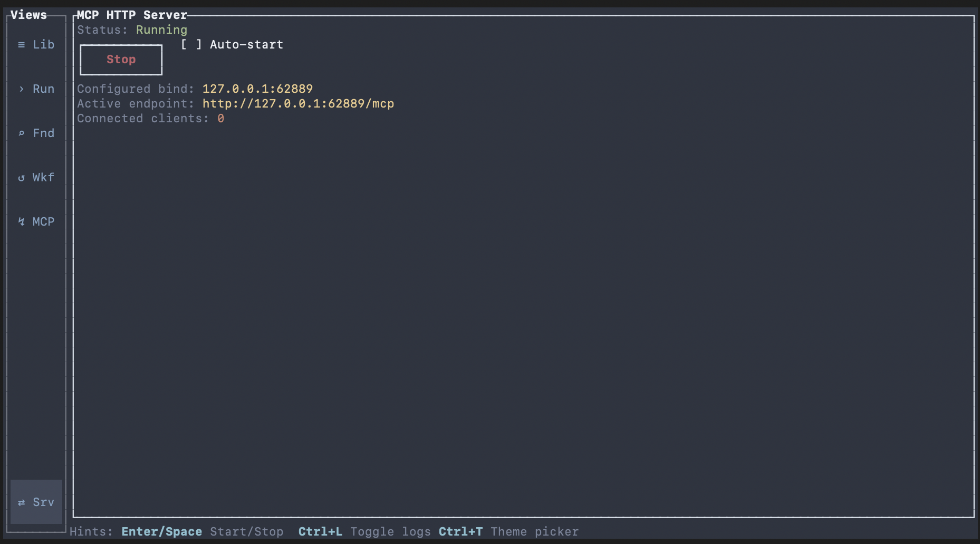The height and width of the screenshot is (544, 980).
Task: Open the active endpoint URL
Action: 298,103
